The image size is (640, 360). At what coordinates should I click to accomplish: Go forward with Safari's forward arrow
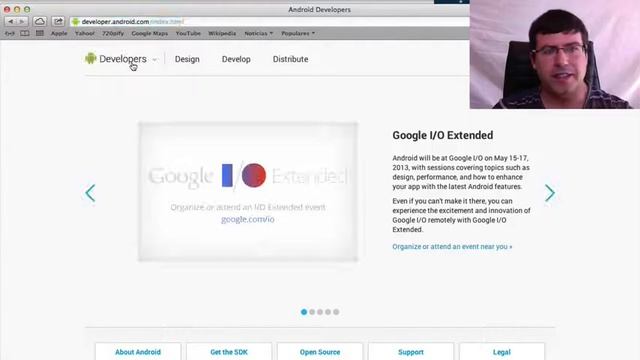pos(22,21)
